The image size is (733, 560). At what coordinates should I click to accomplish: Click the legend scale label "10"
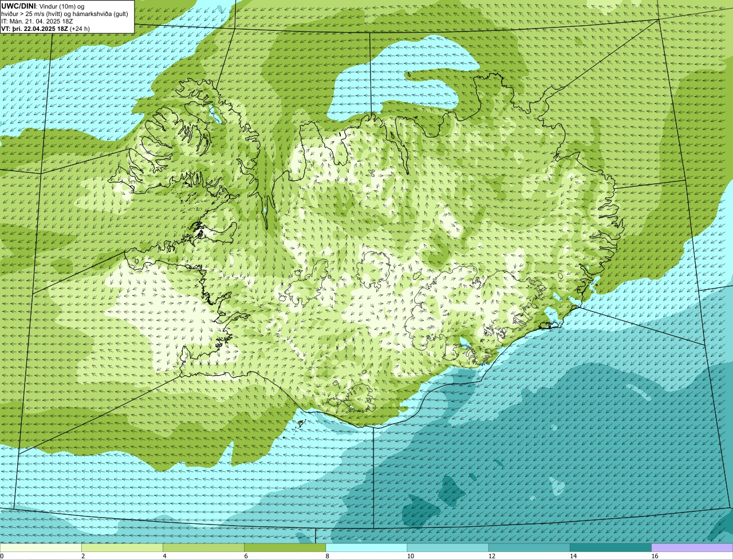[410, 556]
